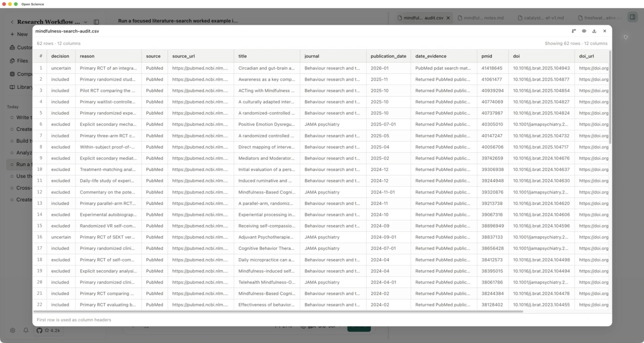
Task: Click title cell 'Adjuvant Psychotherapie…'
Action: point(266,237)
